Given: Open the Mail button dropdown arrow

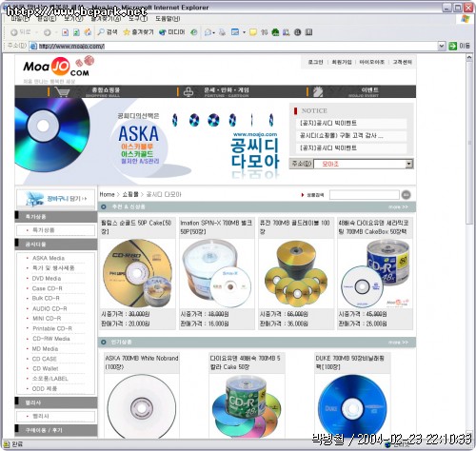Looking at the screenshot, I should tap(214, 32).
